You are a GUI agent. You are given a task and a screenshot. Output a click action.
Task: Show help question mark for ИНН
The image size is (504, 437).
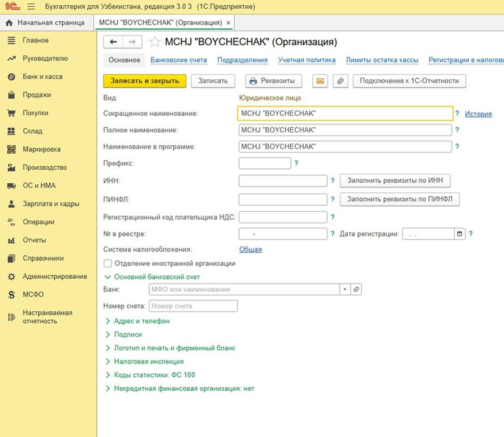click(333, 181)
